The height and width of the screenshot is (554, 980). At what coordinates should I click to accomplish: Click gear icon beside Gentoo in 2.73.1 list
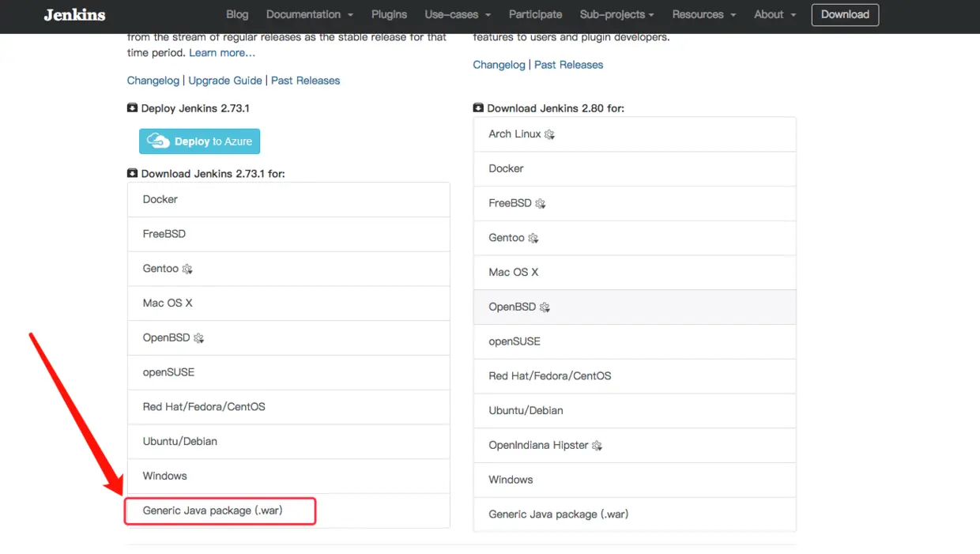click(x=187, y=269)
